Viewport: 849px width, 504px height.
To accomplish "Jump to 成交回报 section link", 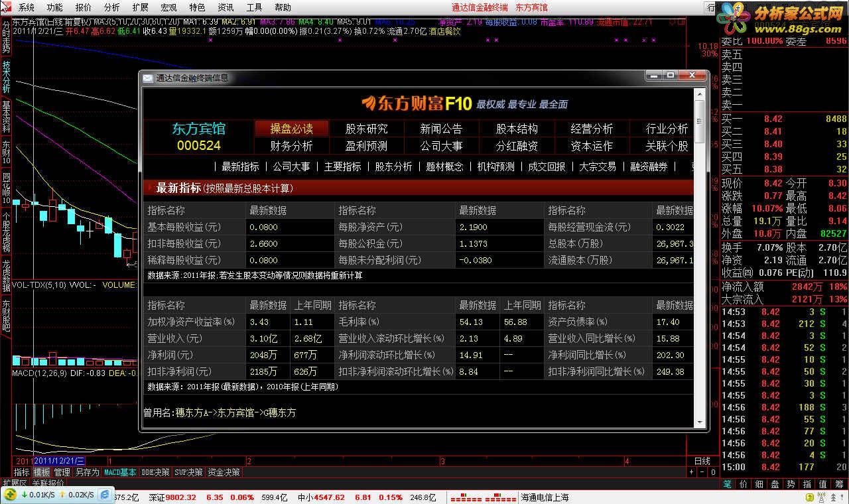I will 547,166.
